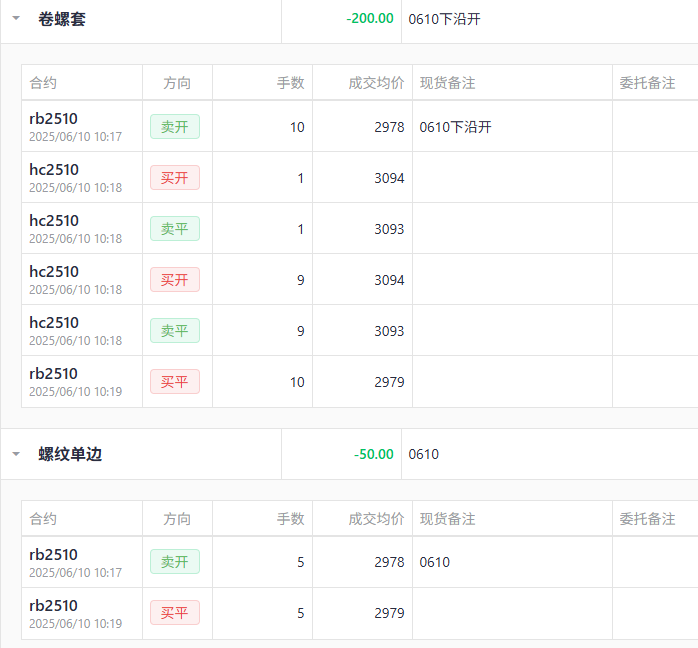
Task: Click 卖开 tag in 卷螺套 rb2510 row
Action: pos(175,127)
